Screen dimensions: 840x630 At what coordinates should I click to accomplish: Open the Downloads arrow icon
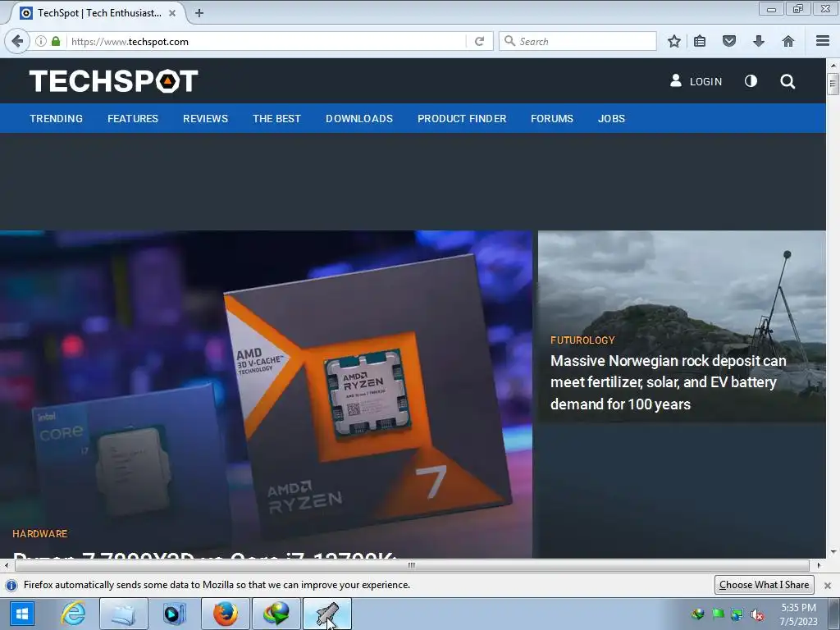coord(759,41)
